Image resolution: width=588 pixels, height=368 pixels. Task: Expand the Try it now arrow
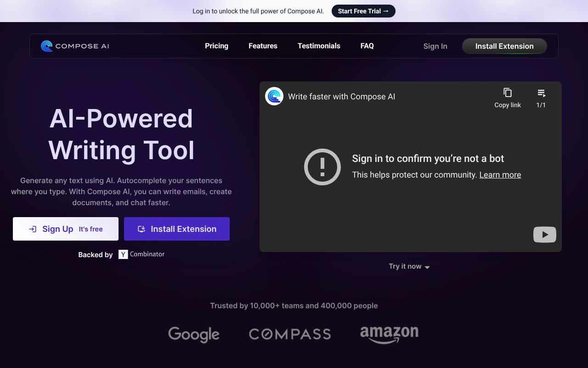pos(427,267)
